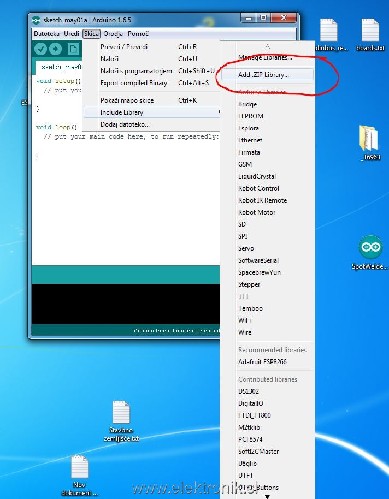This screenshot has width=389, height=499.
Task: Select the UTFT library
Action: coord(245,475)
